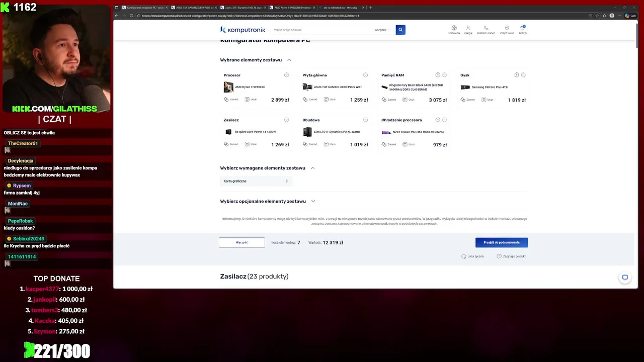Open the chat bubble widget
The width and height of the screenshot is (644, 362).
click(625, 277)
